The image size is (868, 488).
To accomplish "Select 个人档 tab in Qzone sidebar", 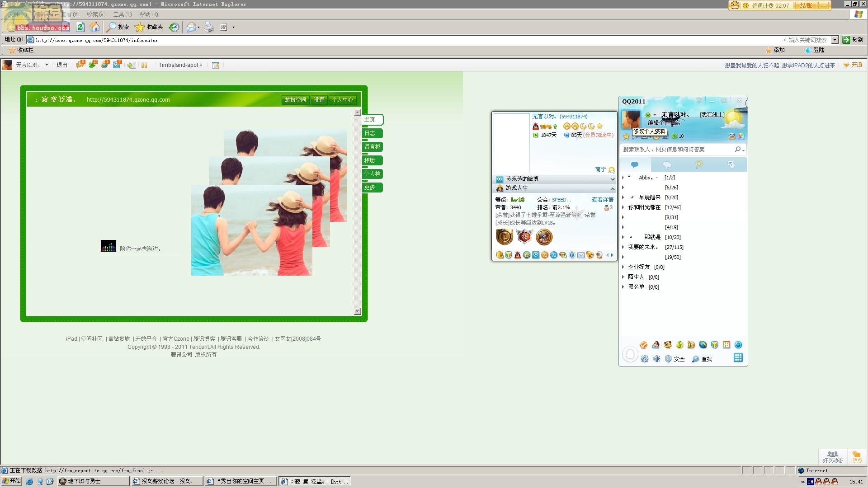I will pos(373,174).
